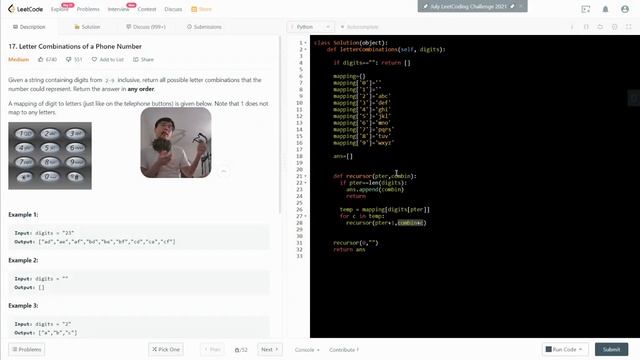Click the thumbs-up like icon
This screenshot has width=640, height=360.
40,60
